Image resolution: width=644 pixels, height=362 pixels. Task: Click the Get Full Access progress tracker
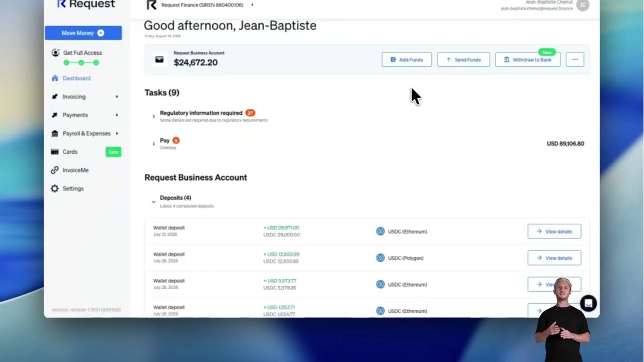coord(81,63)
